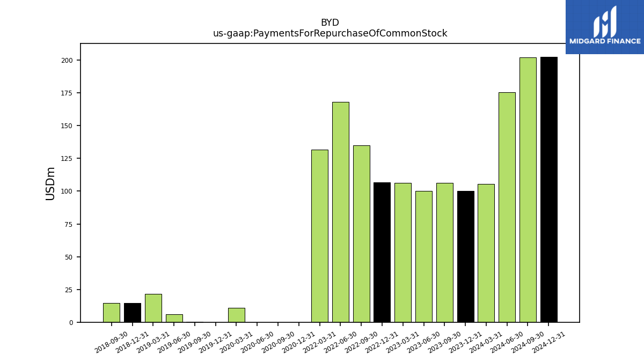Click the x-axis date label '2019-06-30'
The image size is (644, 362).
174,342
